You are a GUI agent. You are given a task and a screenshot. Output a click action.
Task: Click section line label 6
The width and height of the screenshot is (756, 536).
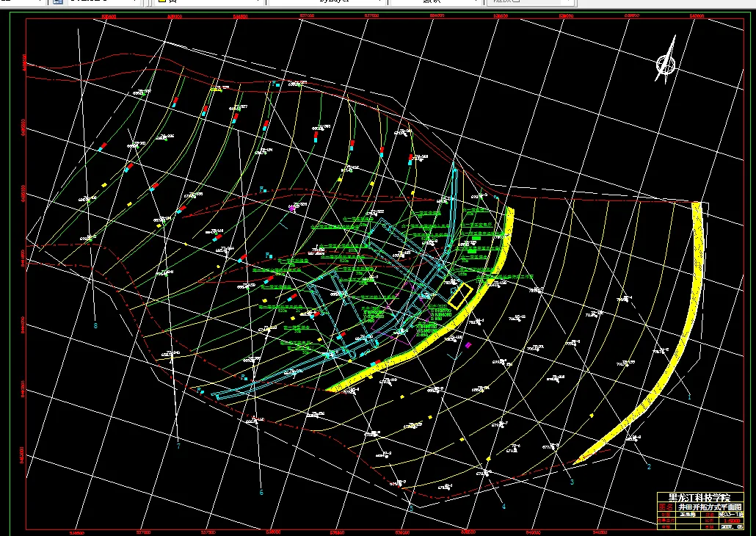coord(261,493)
